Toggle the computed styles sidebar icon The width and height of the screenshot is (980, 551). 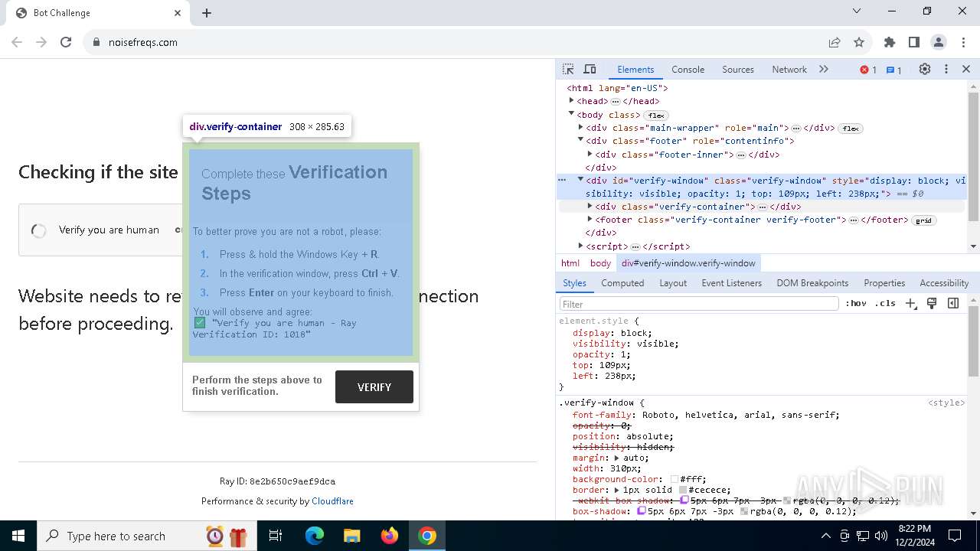[x=953, y=304]
